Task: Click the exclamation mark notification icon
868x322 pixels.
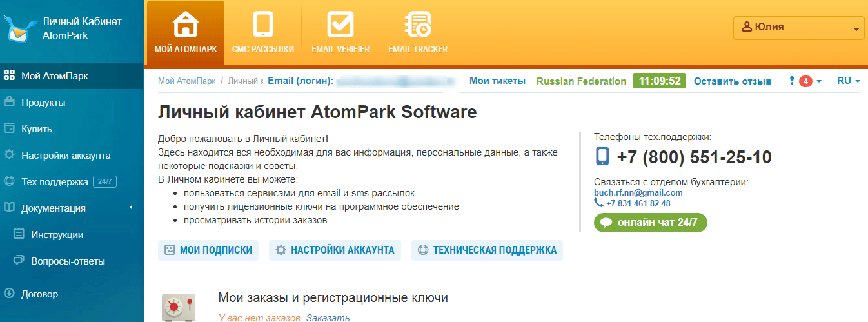Action: pyautogui.click(x=792, y=81)
